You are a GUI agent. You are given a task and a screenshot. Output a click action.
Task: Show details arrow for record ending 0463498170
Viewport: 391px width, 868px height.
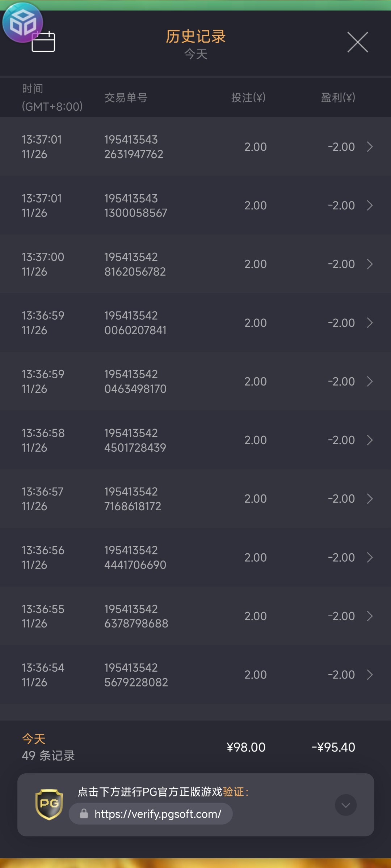click(370, 381)
